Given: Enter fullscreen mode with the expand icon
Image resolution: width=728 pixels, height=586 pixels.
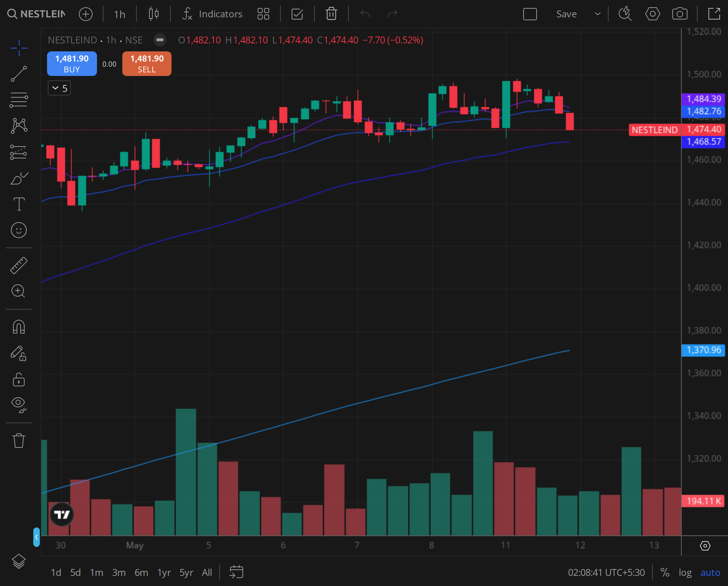Looking at the screenshot, I should [x=714, y=14].
